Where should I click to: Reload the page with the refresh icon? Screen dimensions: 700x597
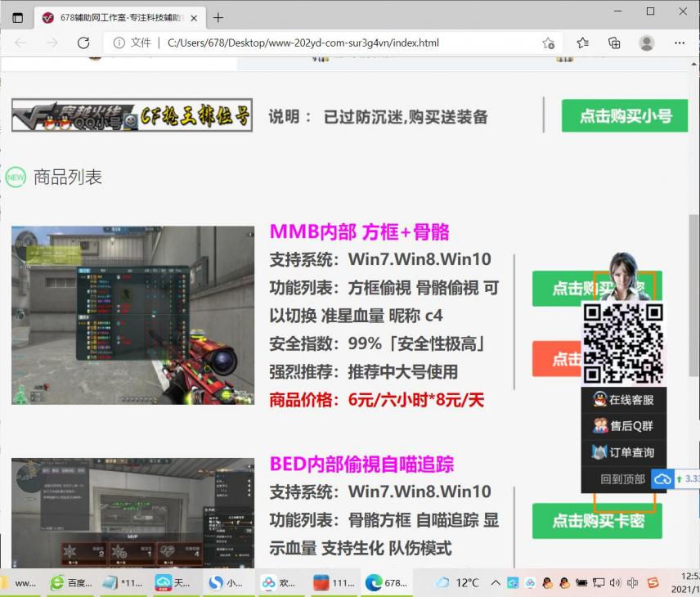84,43
